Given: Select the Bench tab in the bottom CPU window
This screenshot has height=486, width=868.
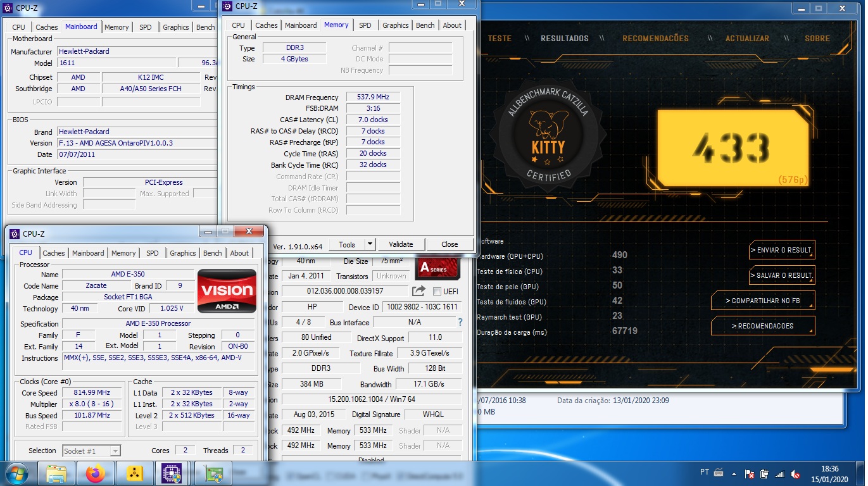Looking at the screenshot, I should 212,253.
